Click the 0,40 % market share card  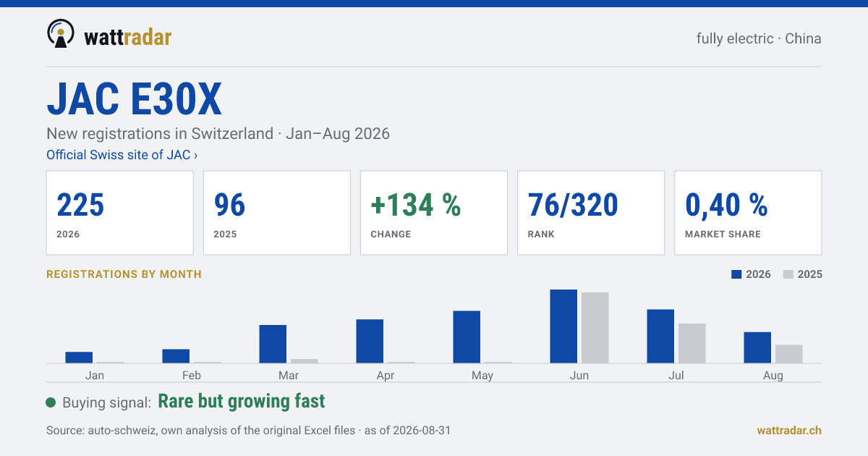pyautogui.click(x=748, y=213)
